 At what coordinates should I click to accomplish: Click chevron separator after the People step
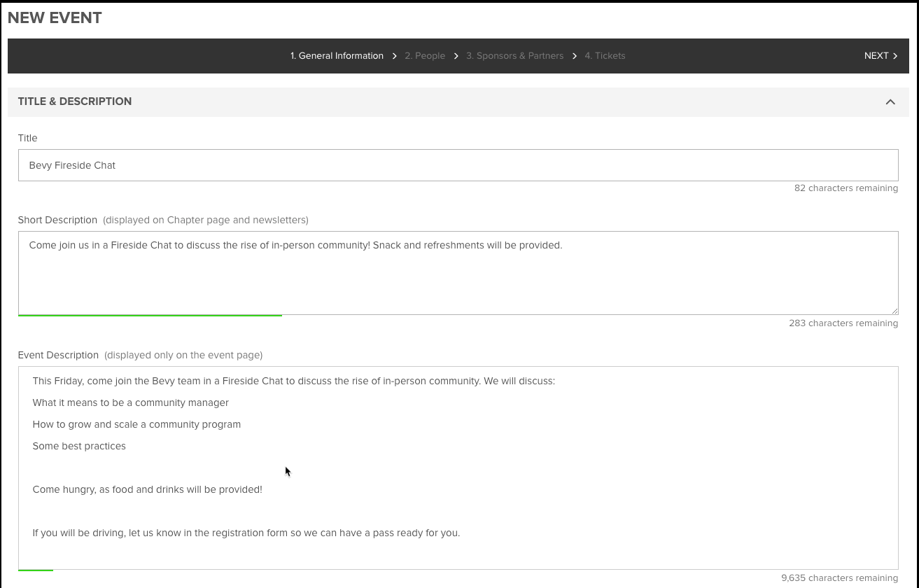(456, 56)
